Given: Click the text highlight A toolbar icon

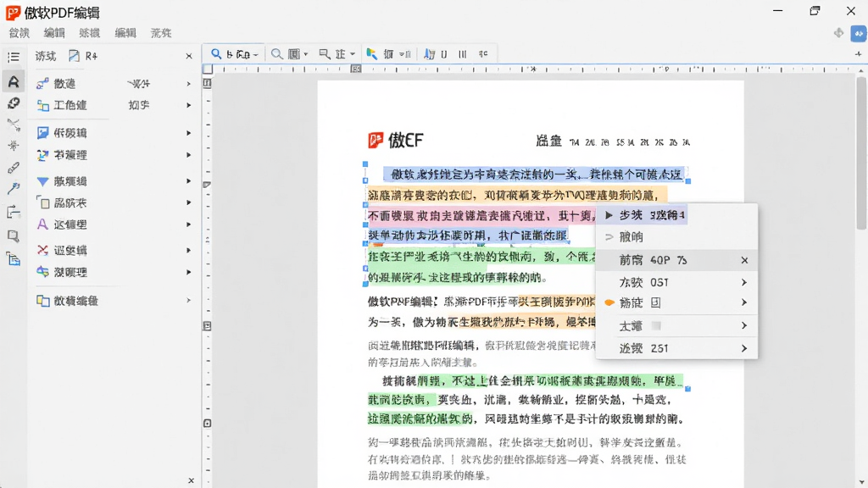Looking at the screenshot, I should (429, 53).
